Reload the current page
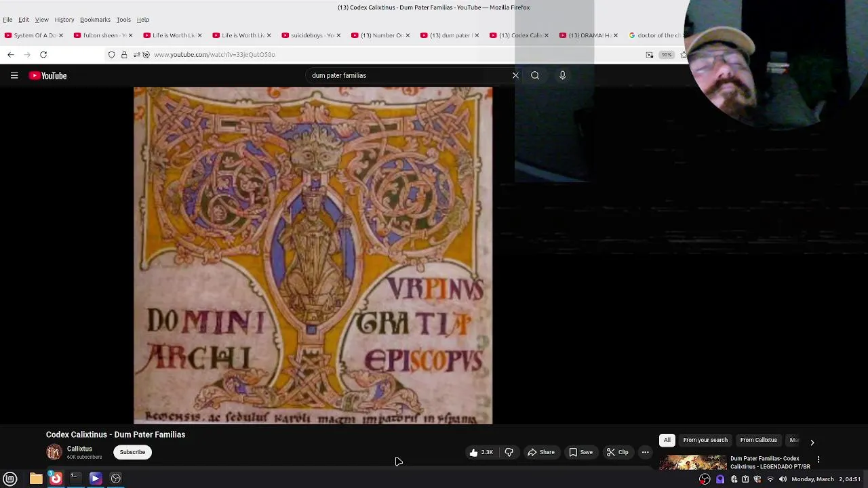 point(43,54)
